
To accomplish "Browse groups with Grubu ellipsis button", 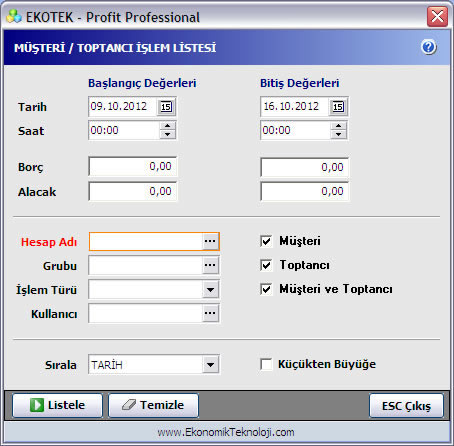I will [x=210, y=265].
